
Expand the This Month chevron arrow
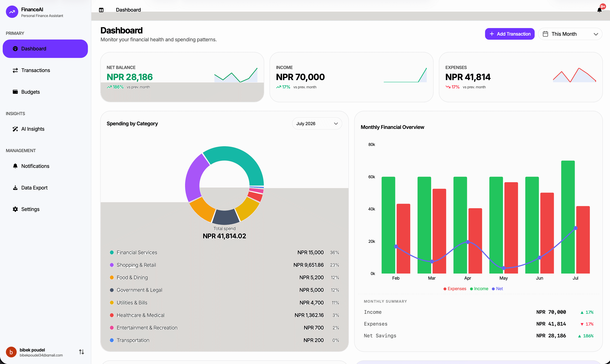pyautogui.click(x=596, y=34)
